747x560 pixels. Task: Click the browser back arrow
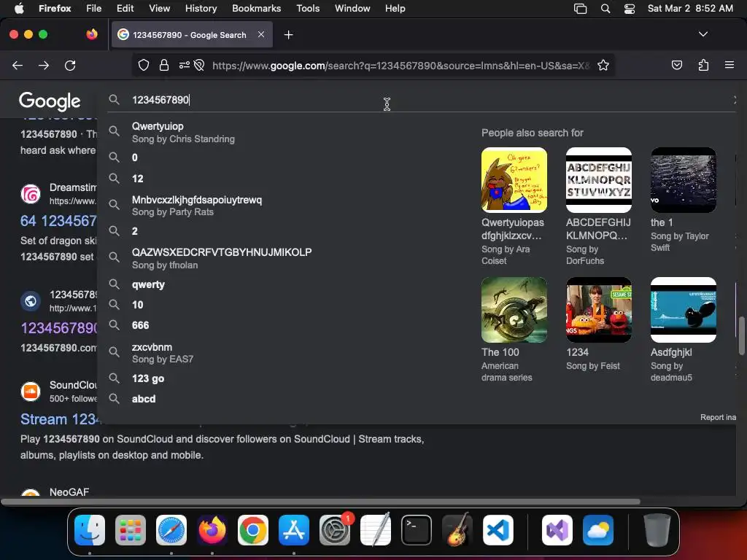[18, 65]
